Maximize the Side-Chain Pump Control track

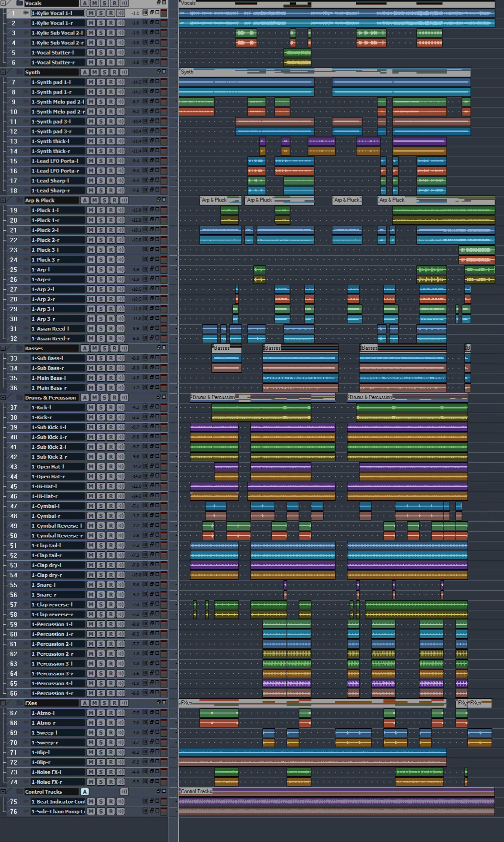tap(157, 810)
